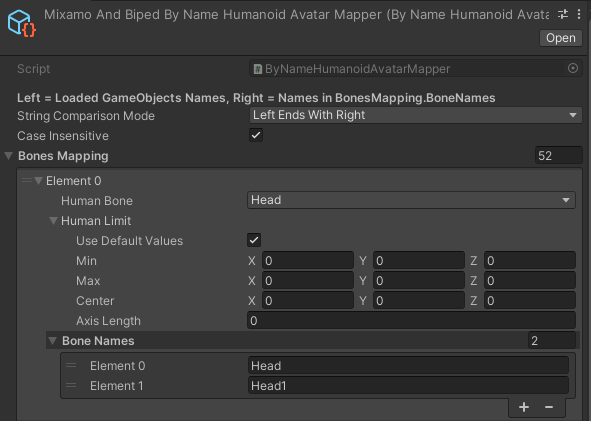
Task: Click the 'Axis Length' label
Action: click(x=108, y=321)
